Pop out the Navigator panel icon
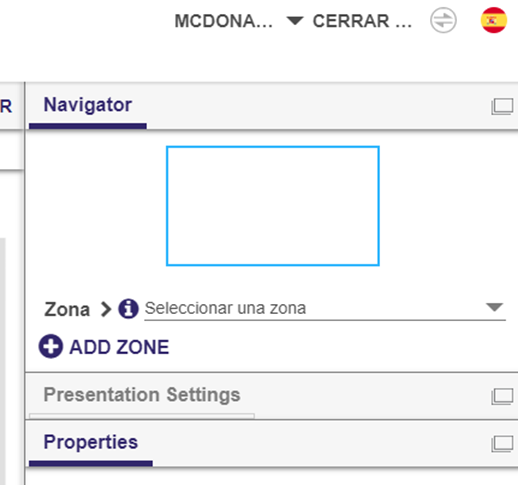 tap(502, 107)
